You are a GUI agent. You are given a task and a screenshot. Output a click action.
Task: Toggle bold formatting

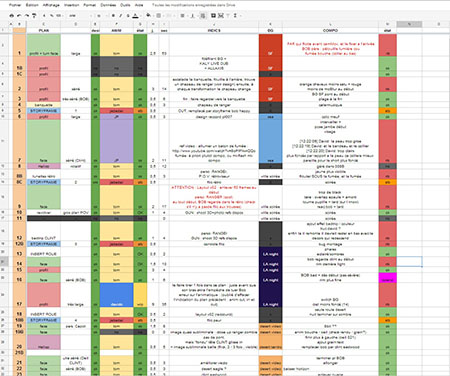[113, 16]
